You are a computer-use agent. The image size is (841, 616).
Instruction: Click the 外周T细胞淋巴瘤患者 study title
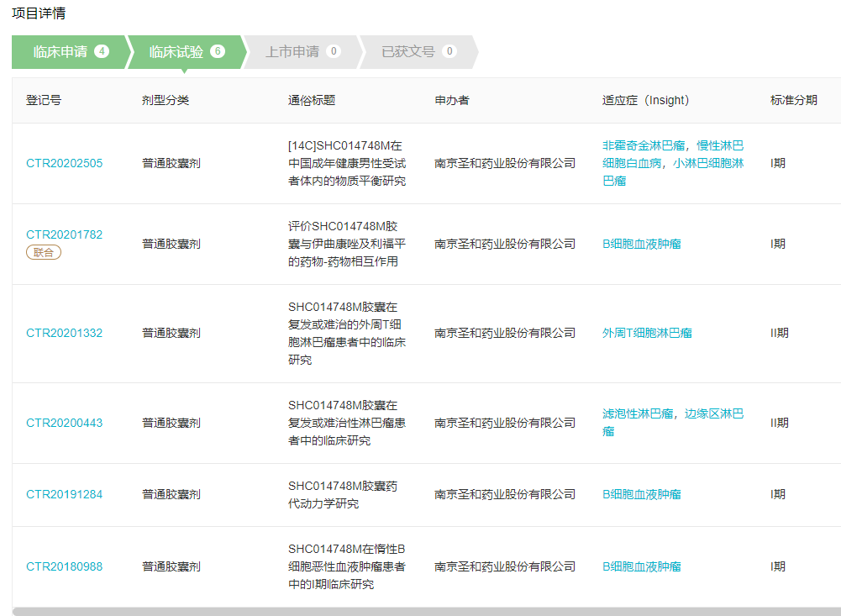pyautogui.click(x=347, y=334)
